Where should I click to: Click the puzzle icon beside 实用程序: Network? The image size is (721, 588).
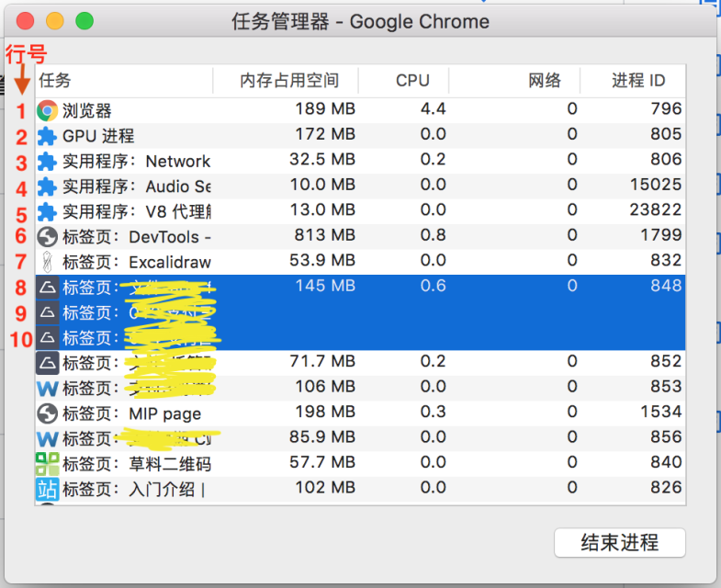(x=47, y=162)
